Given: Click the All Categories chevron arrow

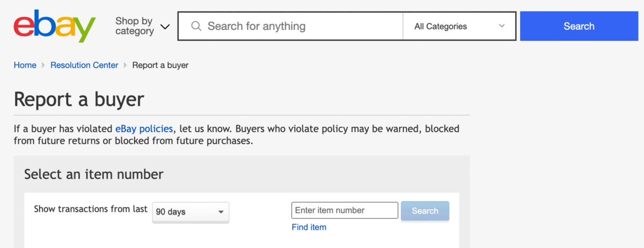Looking at the screenshot, I should pyautogui.click(x=502, y=26).
